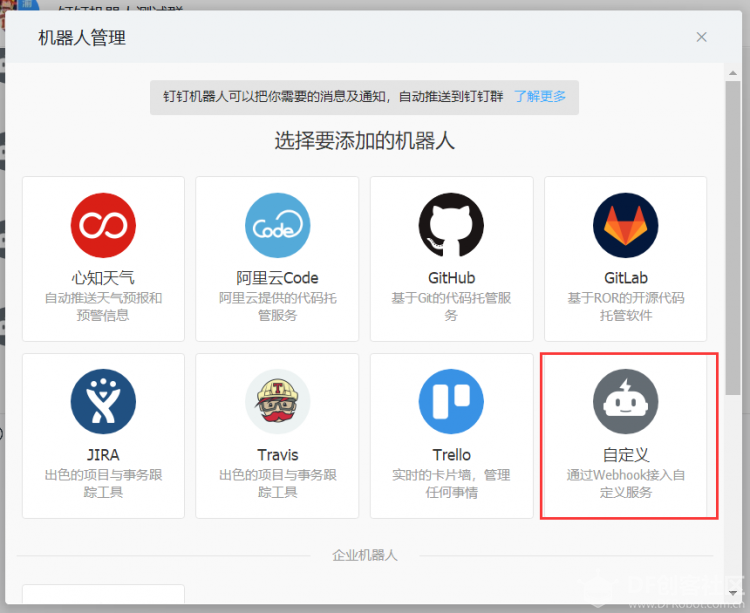This screenshot has height=613, width=750.
Task: Select the 心知天气 robot icon
Action: [103, 225]
